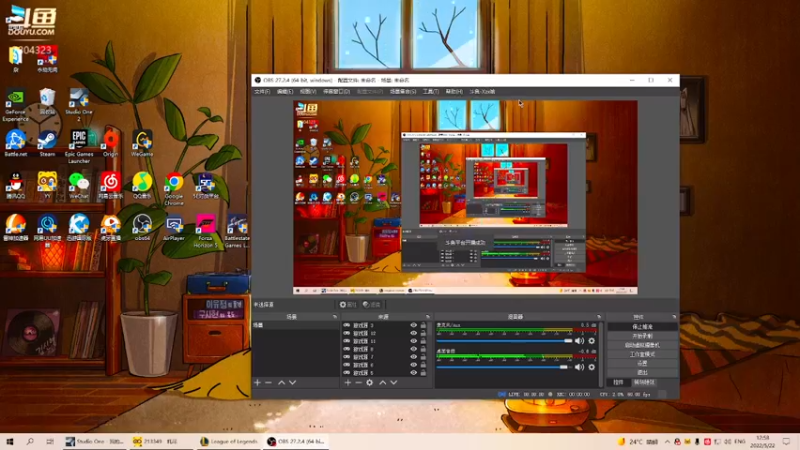800x450 pixels.
Task: Open WeGame desktop shortcut
Action: [142, 143]
